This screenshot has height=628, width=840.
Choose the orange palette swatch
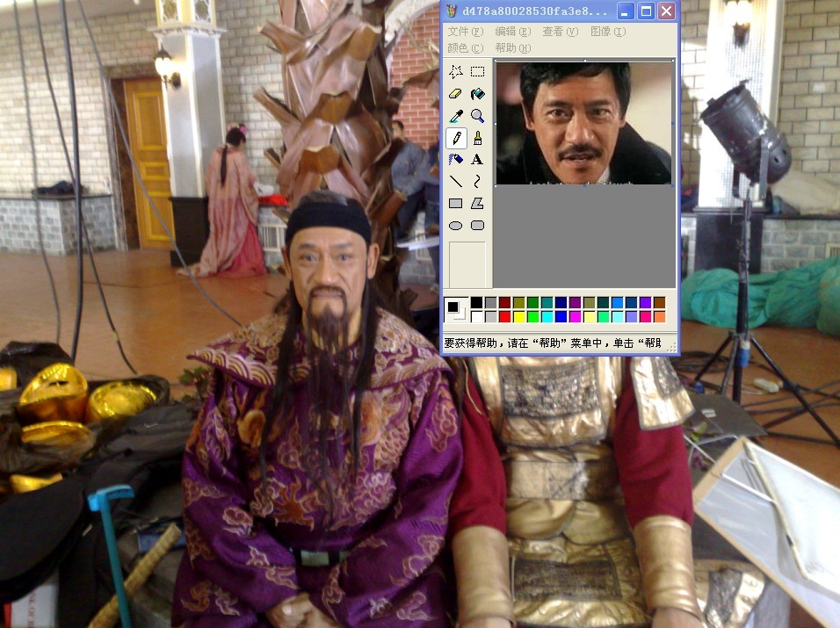(660, 317)
